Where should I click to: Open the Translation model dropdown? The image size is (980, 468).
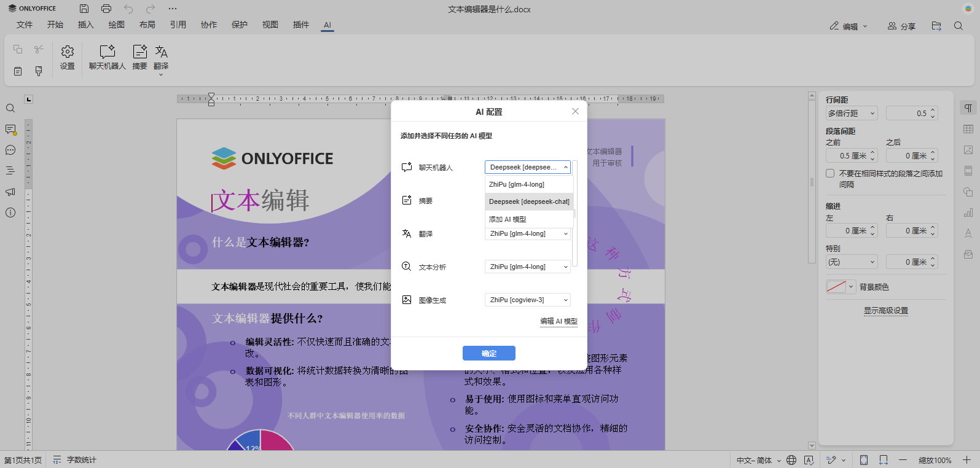tap(528, 233)
